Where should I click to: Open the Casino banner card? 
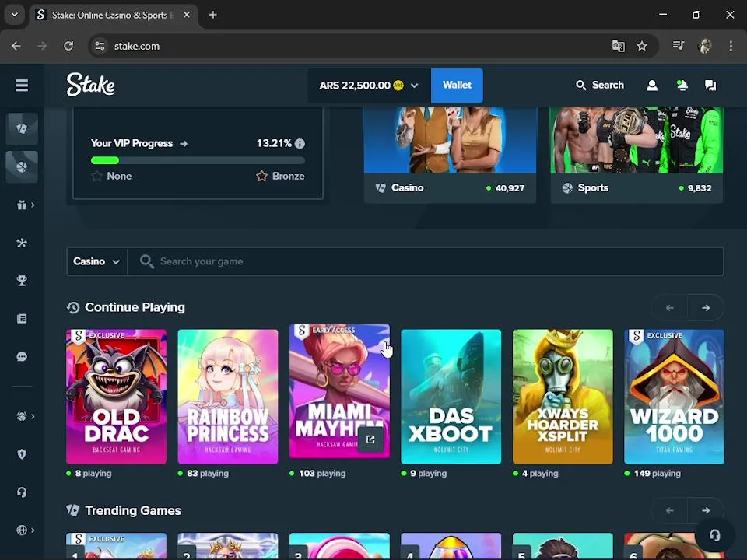coord(450,155)
